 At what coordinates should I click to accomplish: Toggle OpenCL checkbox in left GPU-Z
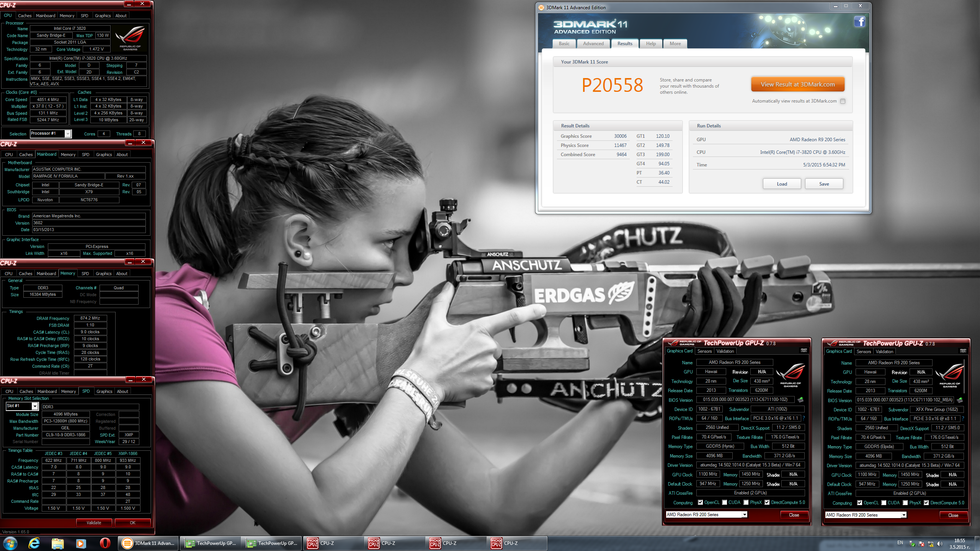pos(700,502)
